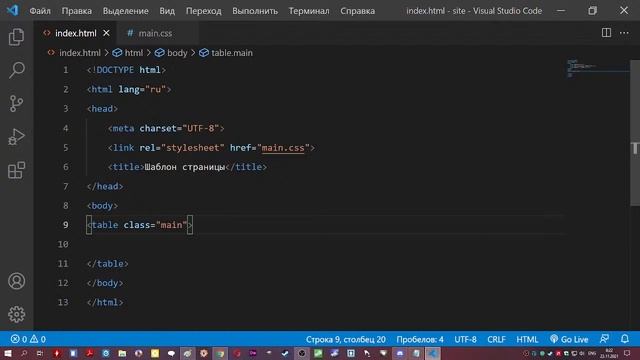Open the Вид menu
The image size is (640, 360).
(x=167, y=11)
